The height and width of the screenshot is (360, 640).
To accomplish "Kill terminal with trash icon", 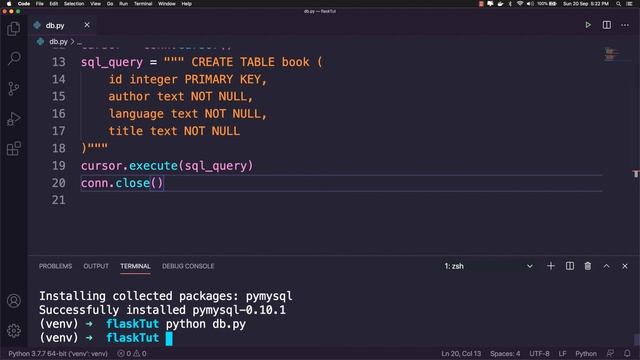I will pyautogui.click(x=588, y=266).
